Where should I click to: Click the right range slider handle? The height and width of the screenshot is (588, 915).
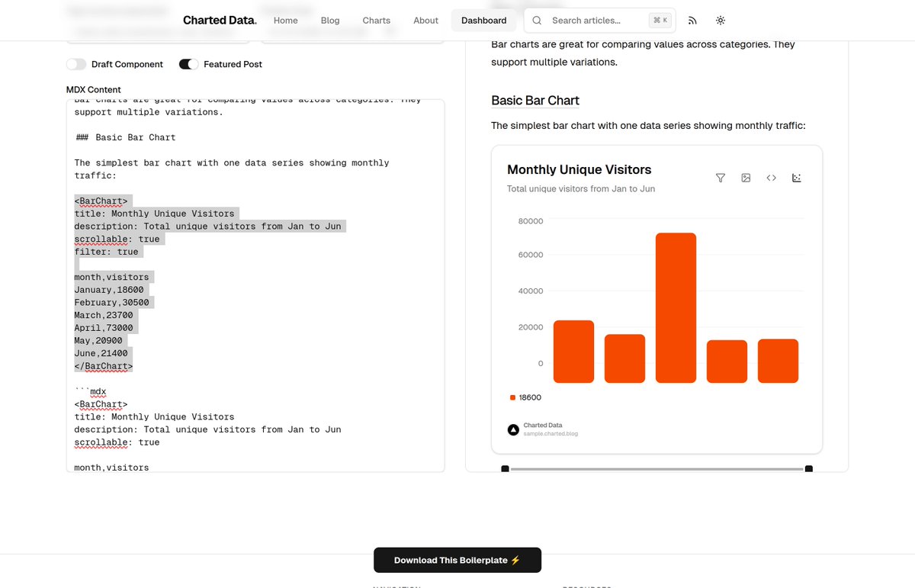pos(809,468)
